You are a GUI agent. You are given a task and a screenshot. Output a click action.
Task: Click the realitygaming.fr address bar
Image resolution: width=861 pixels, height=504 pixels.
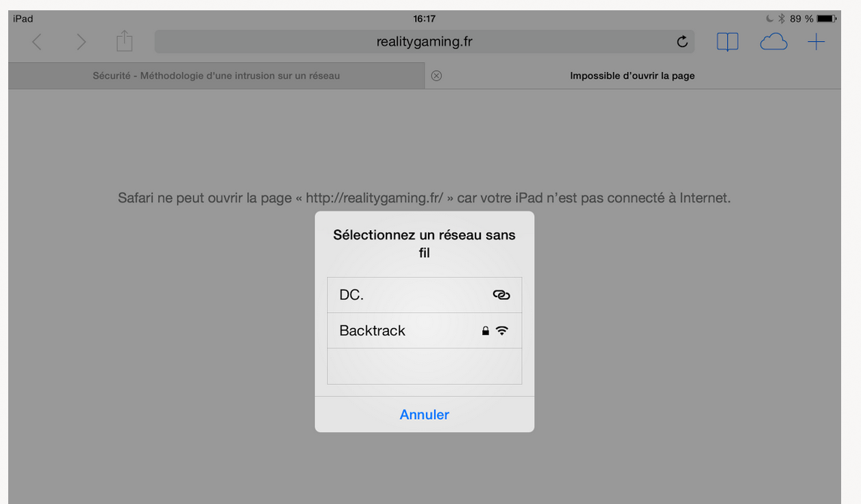click(x=424, y=42)
